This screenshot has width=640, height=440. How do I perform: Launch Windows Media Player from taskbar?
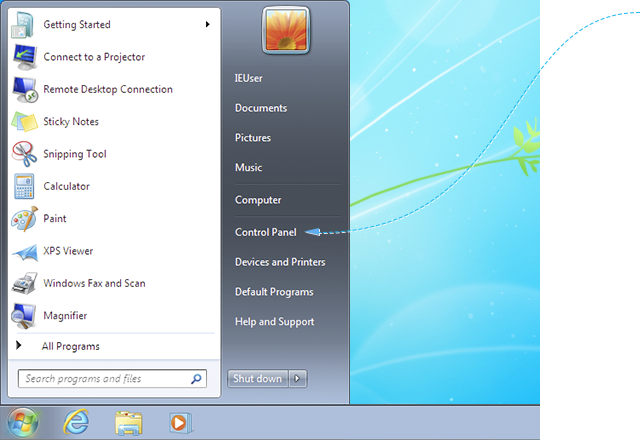(181, 423)
